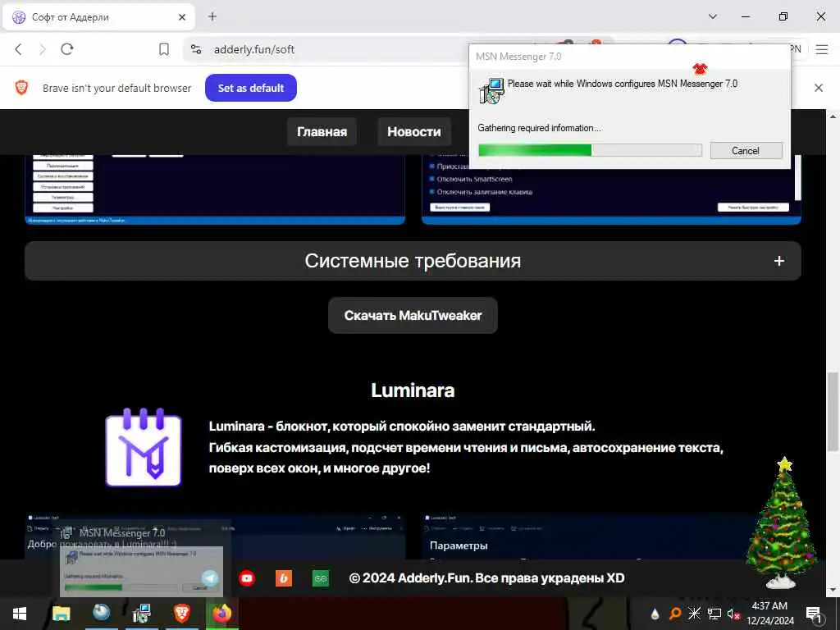The width and height of the screenshot is (840, 630).
Task: Cancel the MSN Messenger 7.0 installation
Action: [x=746, y=151]
